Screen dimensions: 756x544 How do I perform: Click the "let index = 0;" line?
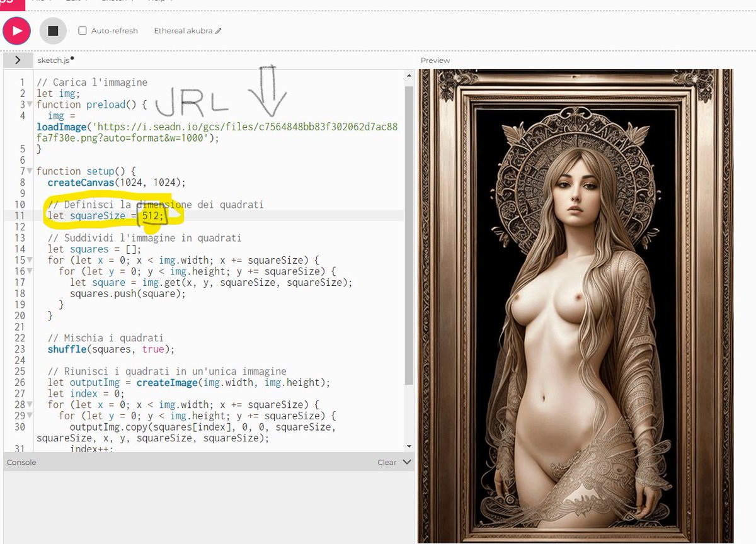(x=86, y=394)
